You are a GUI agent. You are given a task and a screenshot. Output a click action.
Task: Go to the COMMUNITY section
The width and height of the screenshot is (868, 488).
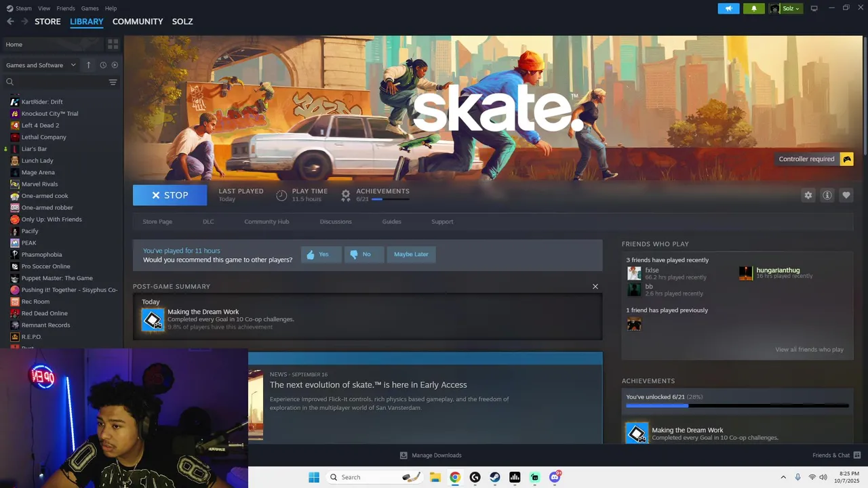[138, 22]
